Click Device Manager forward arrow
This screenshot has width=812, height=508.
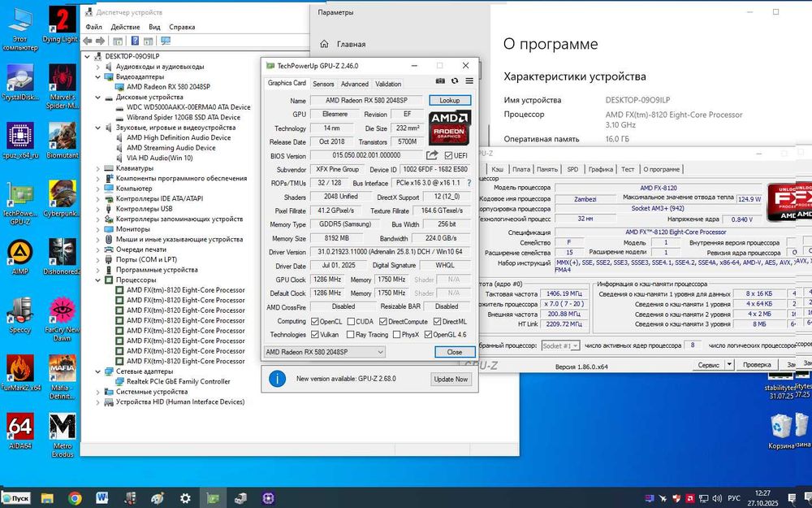click(100, 41)
